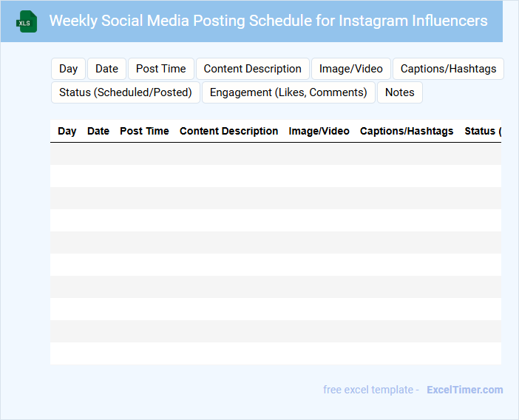Click the first empty table row
This screenshot has width=519, height=420.
point(275,154)
